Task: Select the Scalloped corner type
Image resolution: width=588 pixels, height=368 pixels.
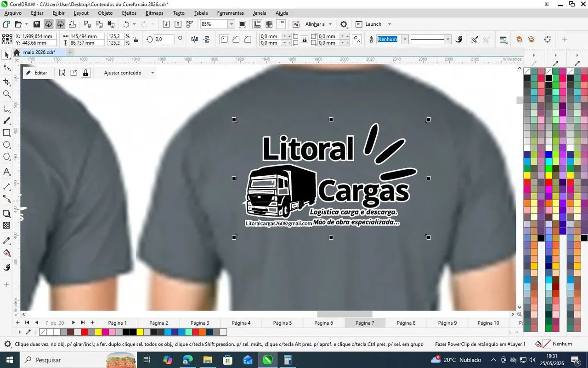Action: coord(236,40)
